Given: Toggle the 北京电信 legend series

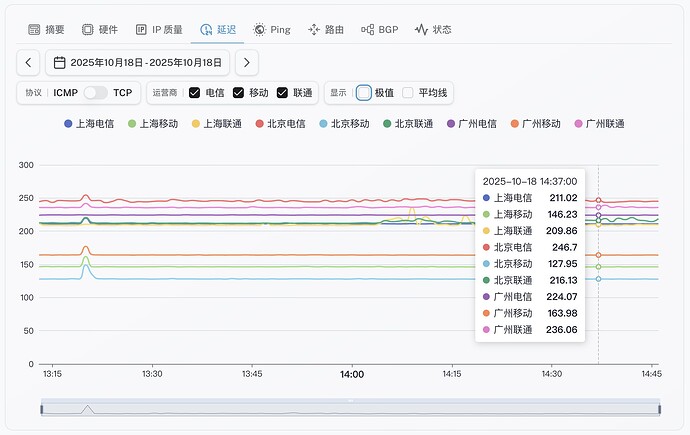Looking at the screenshot, I should 280,124.
